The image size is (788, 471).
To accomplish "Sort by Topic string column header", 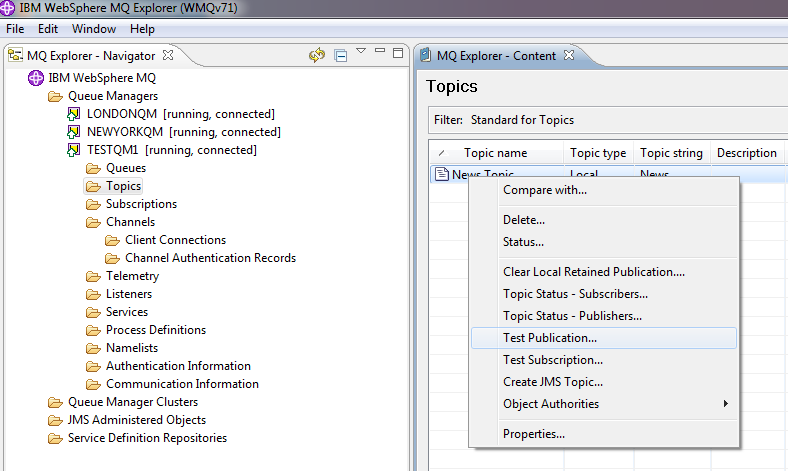I will (671, 153).
